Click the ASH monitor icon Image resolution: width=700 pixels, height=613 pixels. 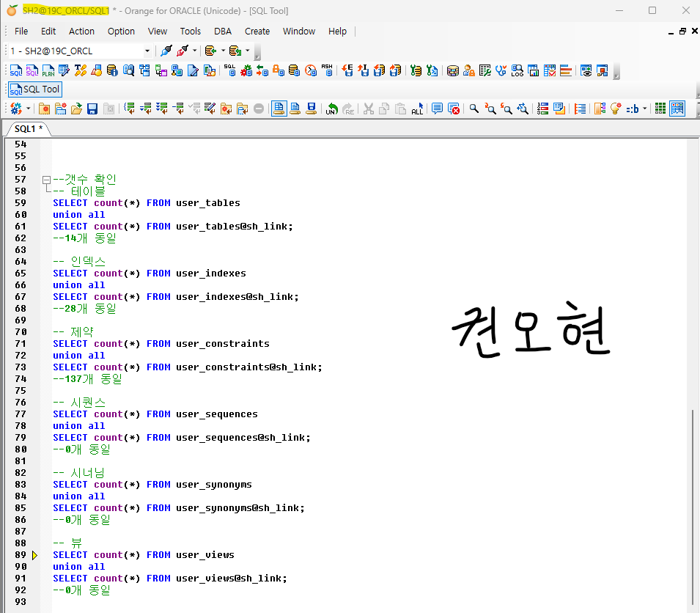pyautogui.click(x=327, y=70)
